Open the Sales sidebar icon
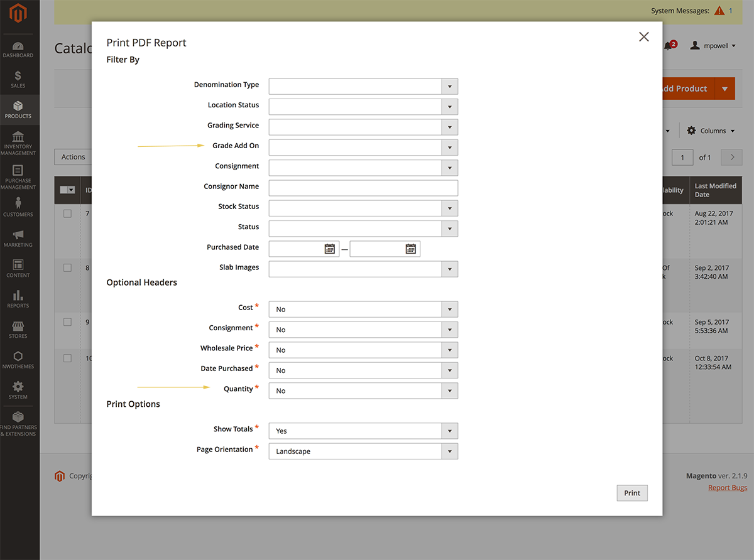 pyautogui.click(x=18, y=80)
